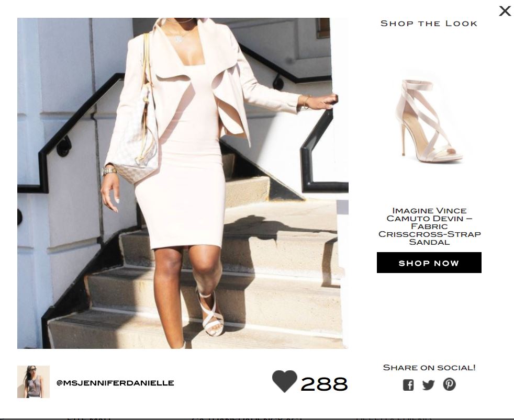This screenshot has width=514, height=420.
Task: Open the Imagine Vince Camuto Devin product title
Action: [x=429, y=226]
